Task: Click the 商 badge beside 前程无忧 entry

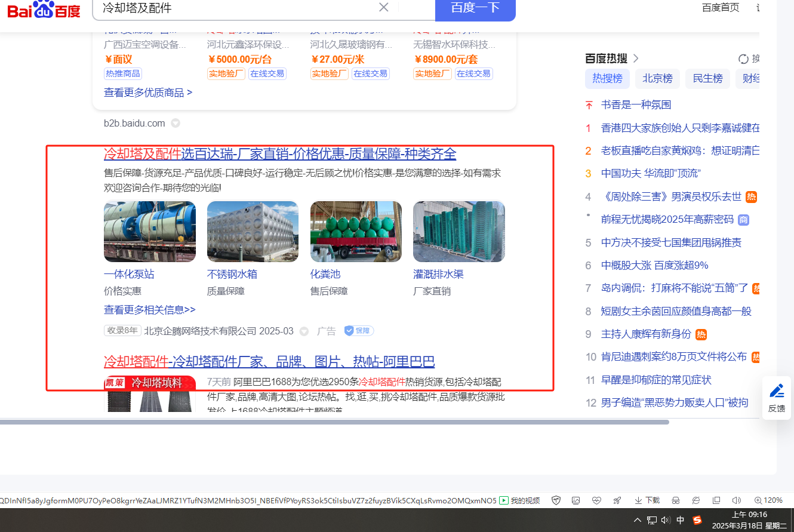Action: click(x=744, y=220)
